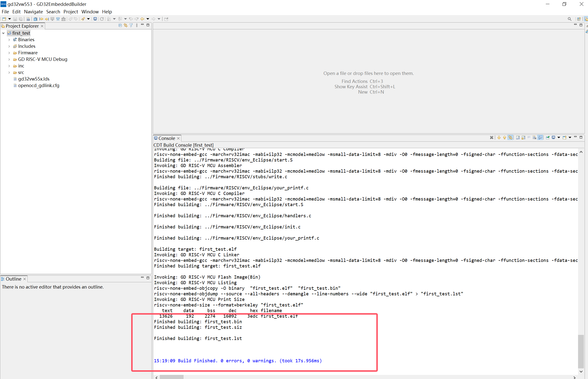Go to next error in Console

pos(499,137)
